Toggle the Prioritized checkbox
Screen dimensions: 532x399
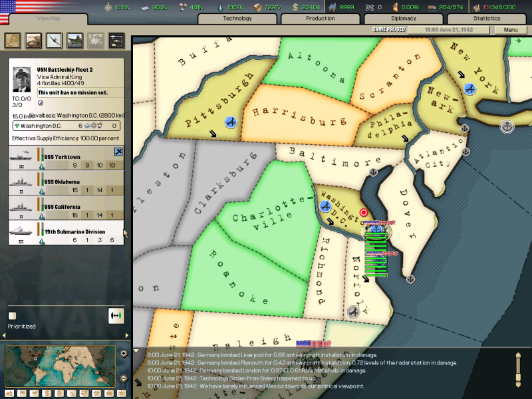click(12, 316)
